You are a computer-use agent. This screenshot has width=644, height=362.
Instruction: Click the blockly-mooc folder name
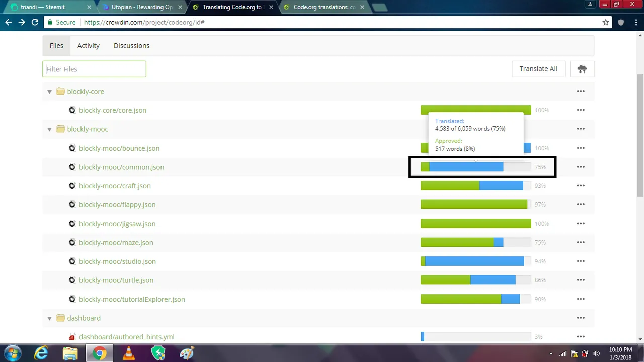(88, 129)
